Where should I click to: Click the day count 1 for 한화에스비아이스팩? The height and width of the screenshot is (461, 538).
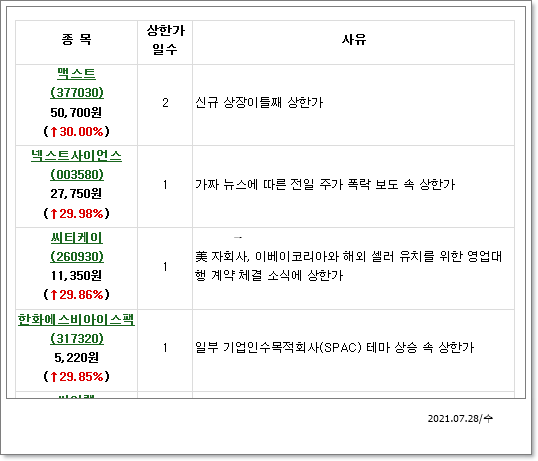click(165, 348)
